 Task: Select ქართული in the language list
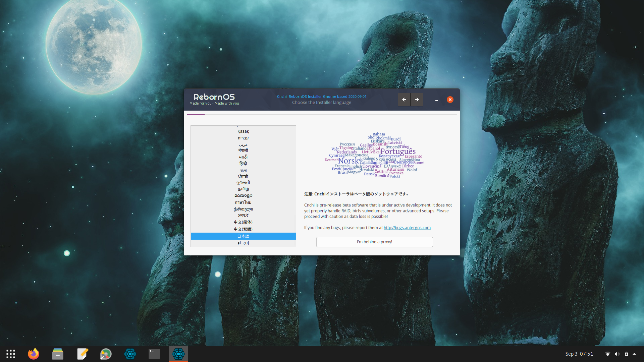click(243, 209)
